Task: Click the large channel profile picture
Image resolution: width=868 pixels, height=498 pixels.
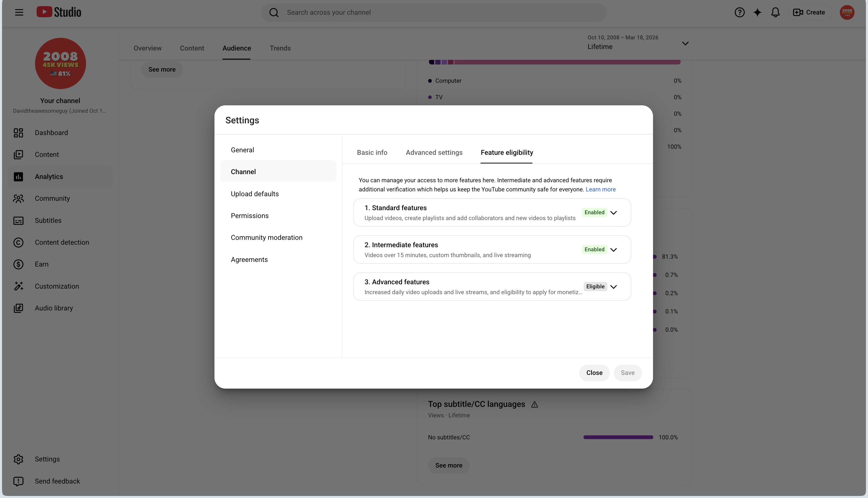Action: [x=60, y=64]
